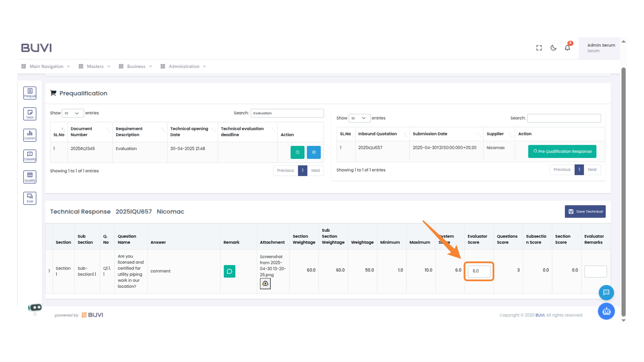Click the Save Technical button
Screen dimensions: 644x362
pos(585,212)
